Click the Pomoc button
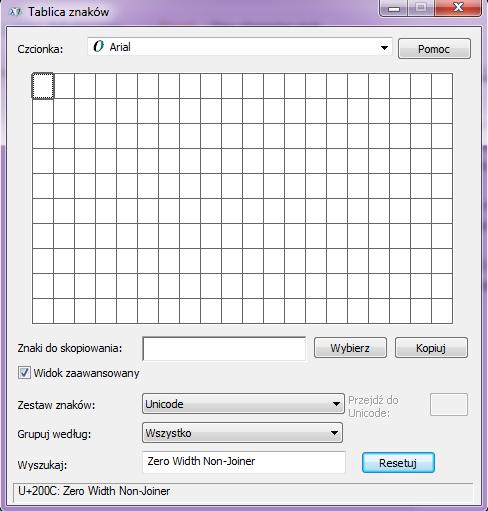This screenshot has width=488, height=511. [434, 49]
